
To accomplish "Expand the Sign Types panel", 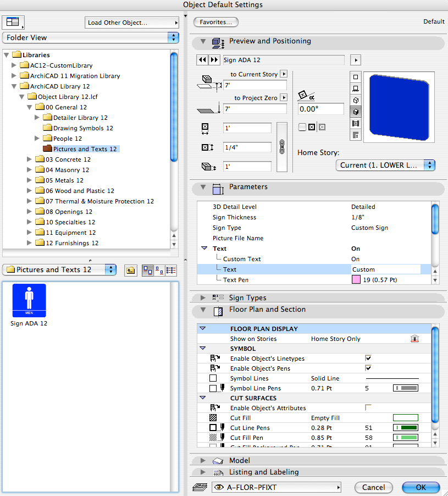I will click(x=203, y=297).
